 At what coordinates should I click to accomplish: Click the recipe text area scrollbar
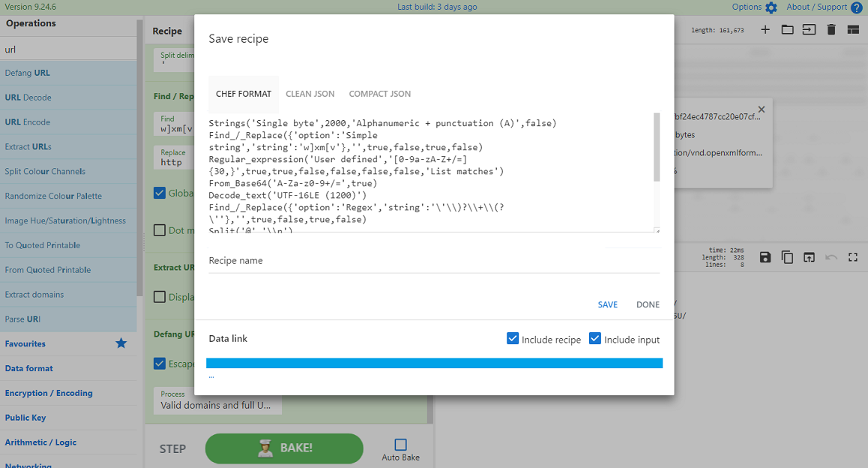point(657,147)
